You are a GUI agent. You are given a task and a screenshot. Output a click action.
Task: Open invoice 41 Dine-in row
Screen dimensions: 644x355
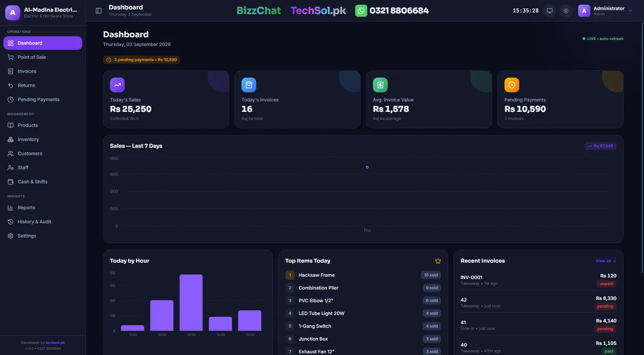pos(538,325)
